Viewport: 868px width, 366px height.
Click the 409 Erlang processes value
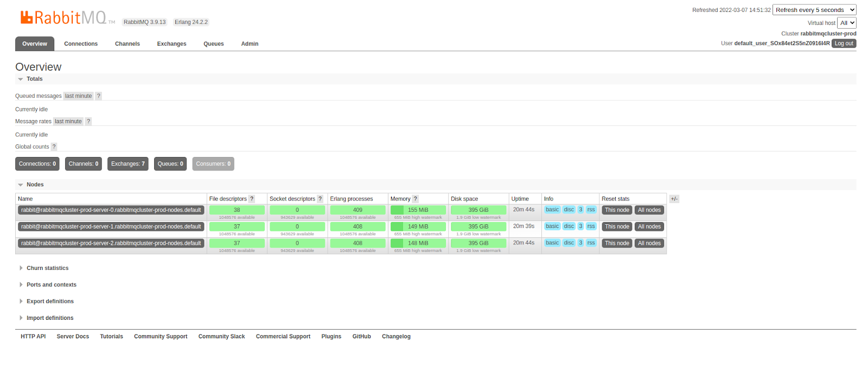pyautogui.click(x=358, y=210)
